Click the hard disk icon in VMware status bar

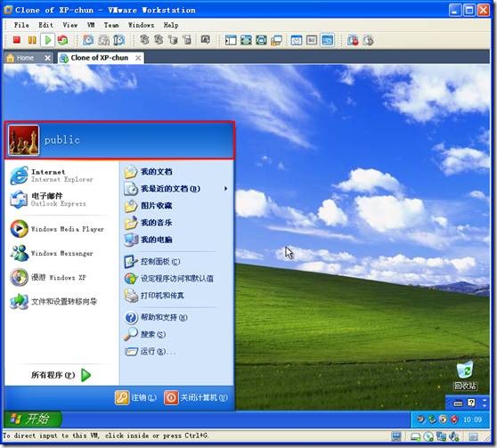coord(415,437)
